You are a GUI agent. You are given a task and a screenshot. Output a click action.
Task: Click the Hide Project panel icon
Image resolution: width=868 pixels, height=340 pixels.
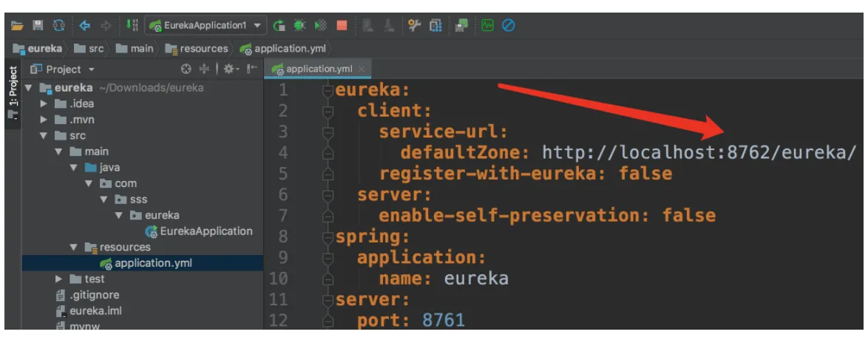(x=252, y=69)
